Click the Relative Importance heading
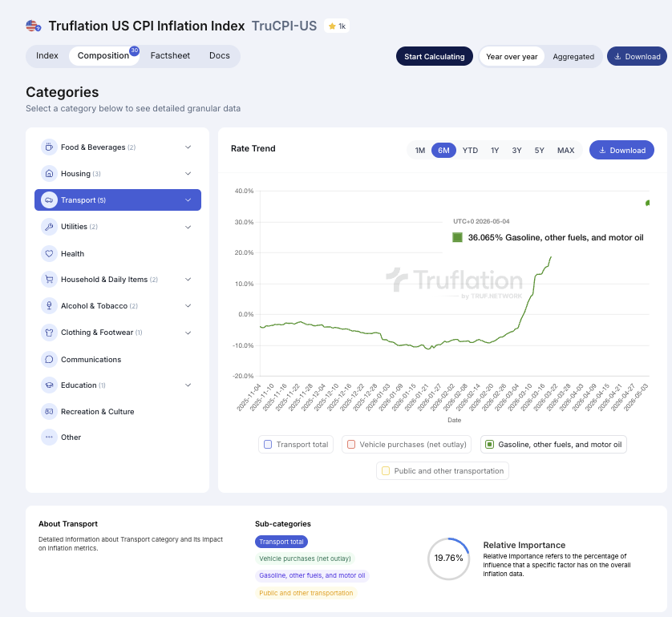 pos(524,545)
